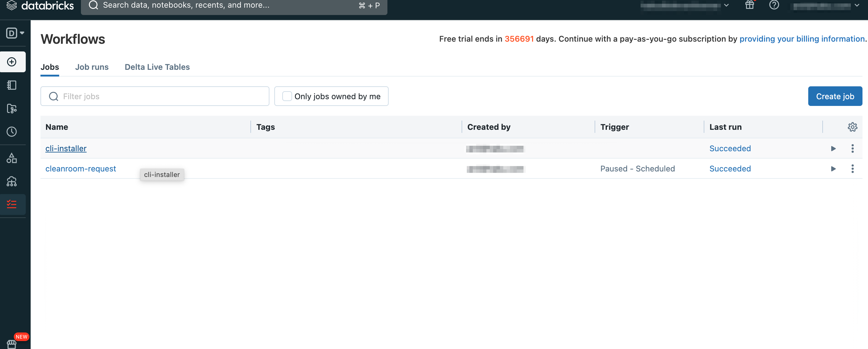This screenshot has height=349, width=868.
Task: Open table column settings gear
Action: point(852,127)
